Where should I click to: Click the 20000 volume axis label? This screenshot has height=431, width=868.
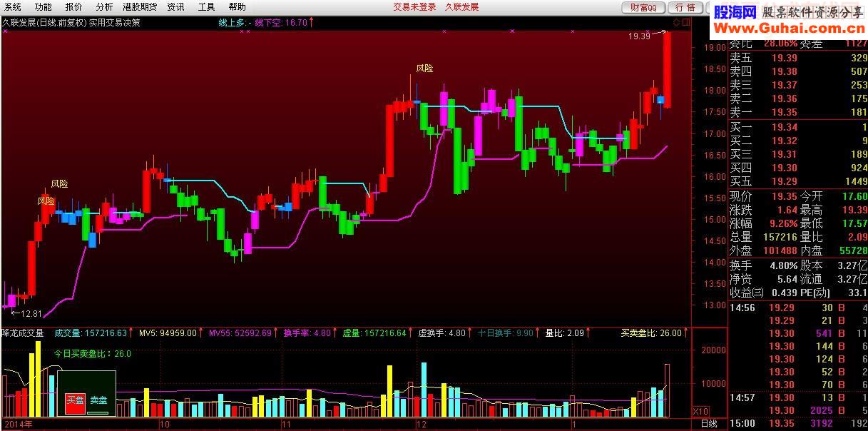coord(713,351)
